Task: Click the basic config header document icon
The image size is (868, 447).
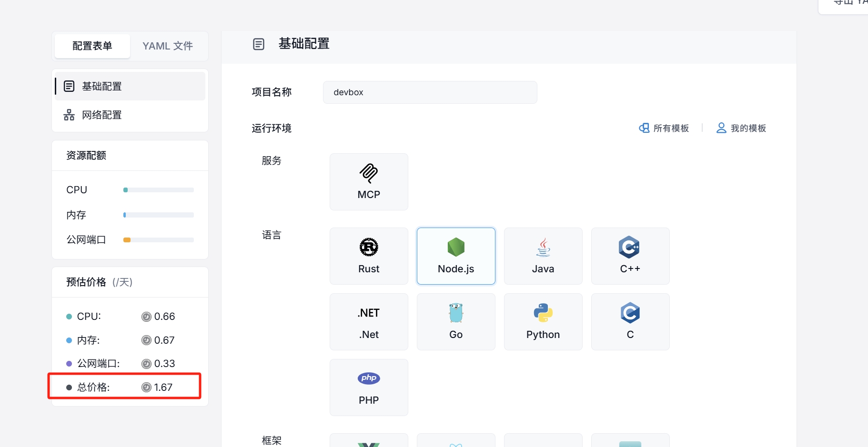Action: coord(259,44)
